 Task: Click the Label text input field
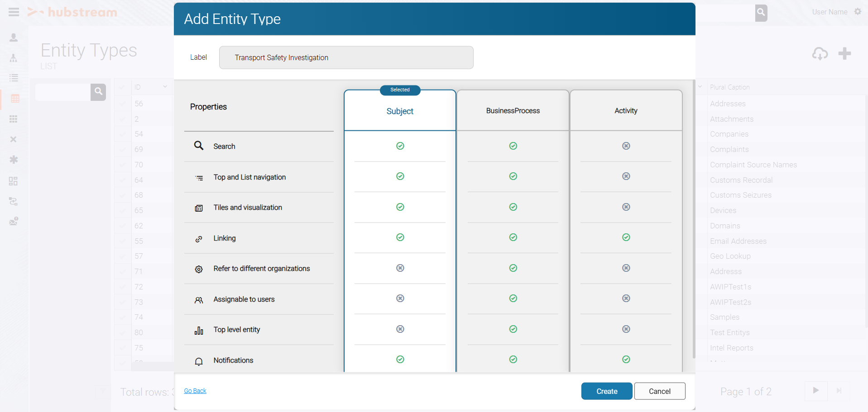point(346,57)
